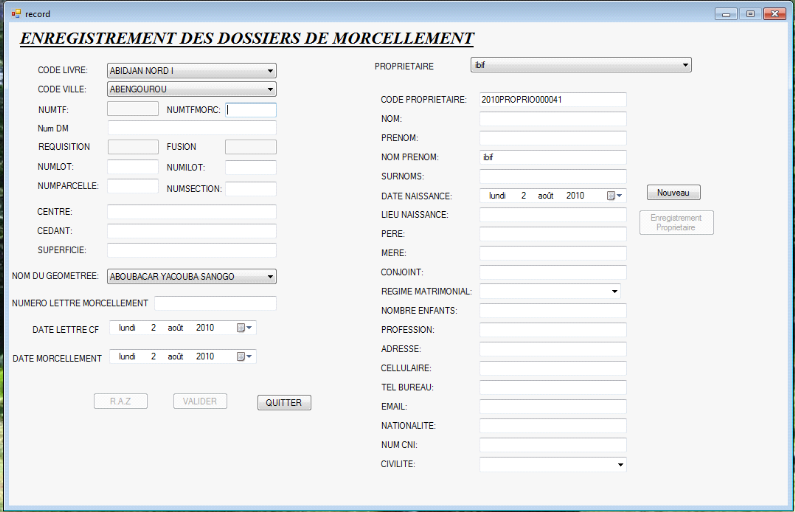Click the CODE PROPRIETAIRE field
The height and width of the screenshot is (512, 795).
pos(553,99)
